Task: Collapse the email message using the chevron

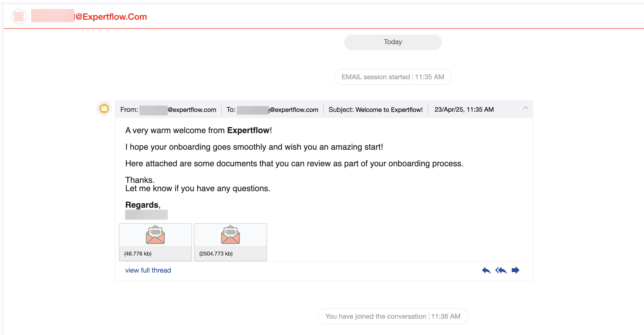Action: pos(526,108)
